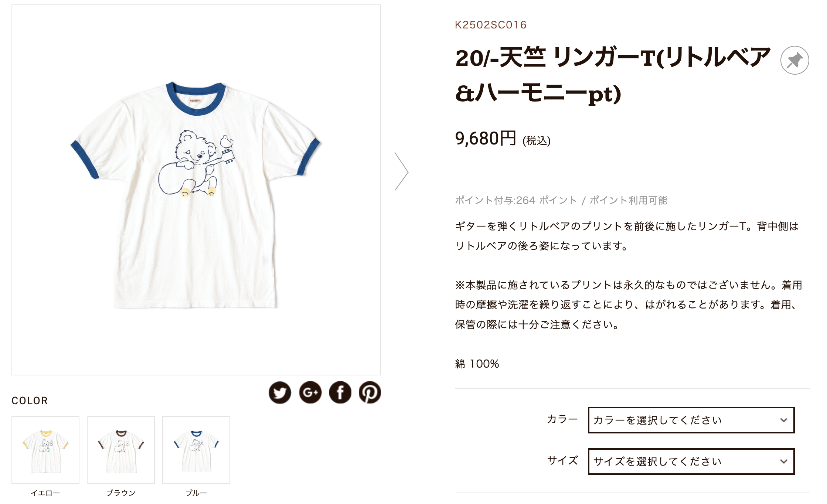Click the 9,680円 price text
The height and width of the screenshot is (504, 827).
[486, 139]
